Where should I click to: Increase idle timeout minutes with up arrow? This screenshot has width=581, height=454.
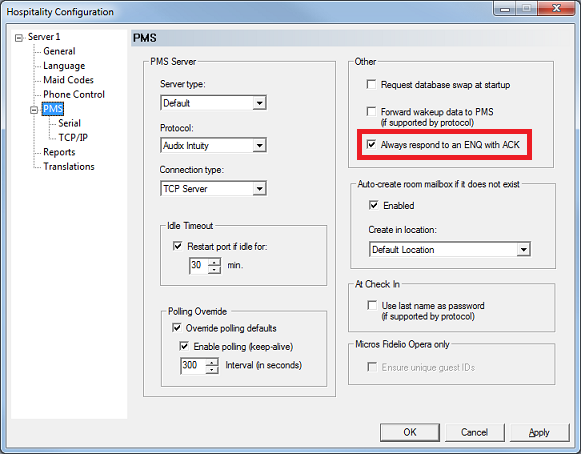214,262
